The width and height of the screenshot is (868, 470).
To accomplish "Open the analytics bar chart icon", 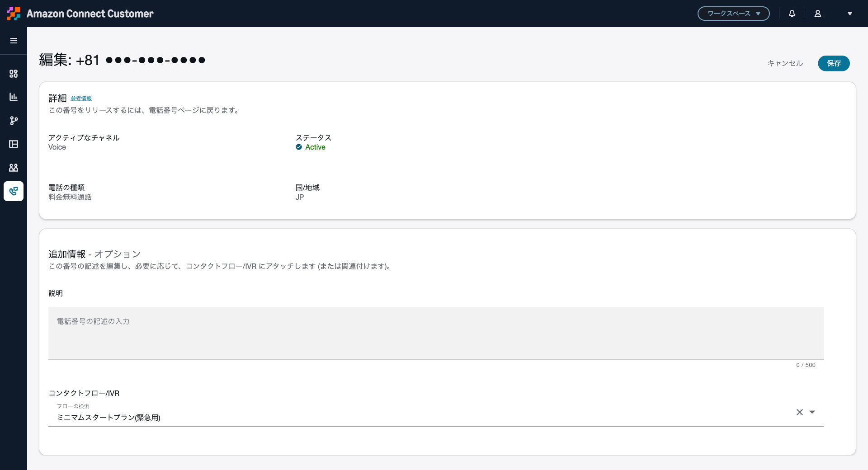I will [x=14, y=97].
